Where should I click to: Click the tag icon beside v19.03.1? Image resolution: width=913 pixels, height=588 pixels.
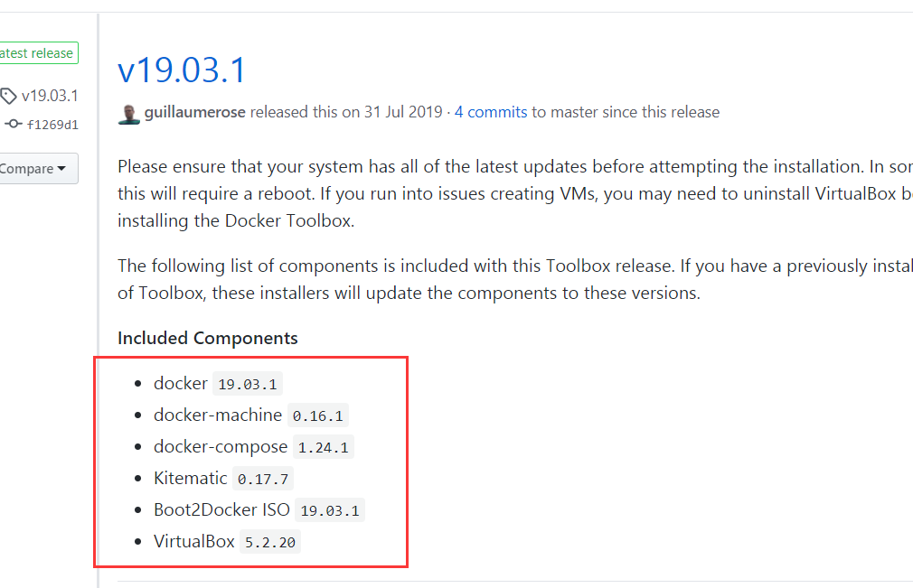click(x=9, y=96)
